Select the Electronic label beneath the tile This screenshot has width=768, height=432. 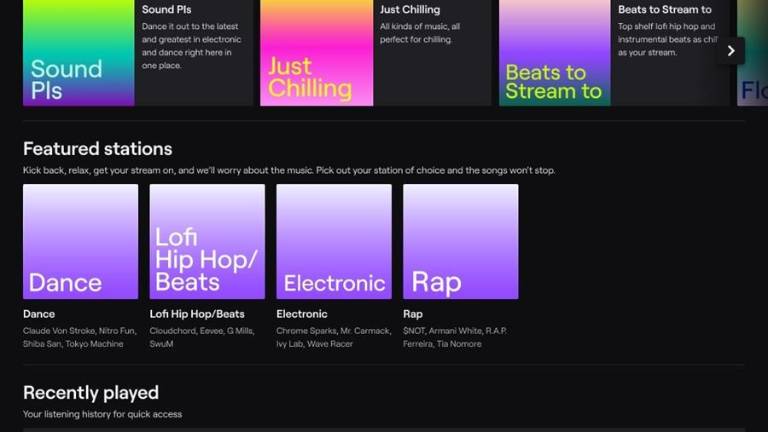pos(302,314)
